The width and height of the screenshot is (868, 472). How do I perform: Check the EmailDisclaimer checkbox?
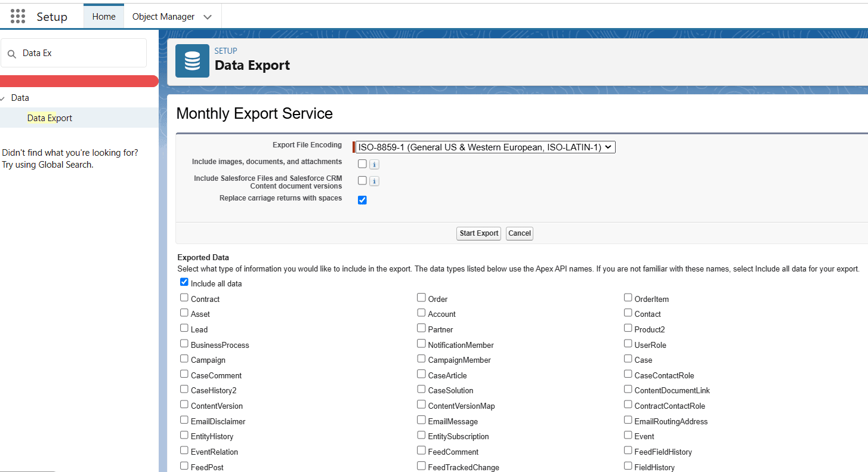point(184,419)
